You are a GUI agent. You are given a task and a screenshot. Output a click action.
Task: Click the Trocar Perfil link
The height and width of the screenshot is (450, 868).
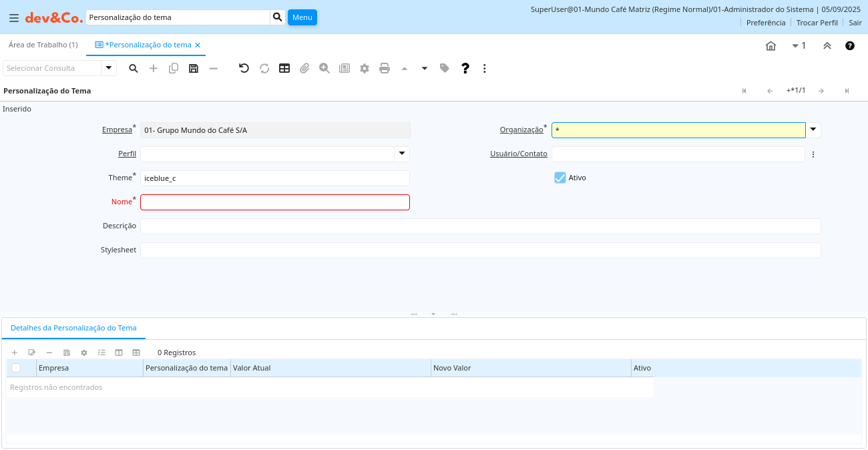click(x=817, y=23)
